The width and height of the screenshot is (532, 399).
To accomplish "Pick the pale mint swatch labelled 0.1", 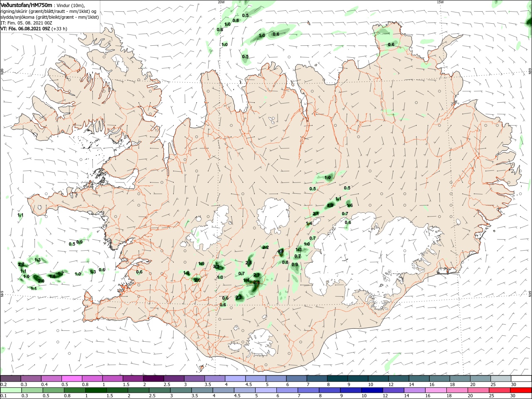I will [x=11, y=390].
